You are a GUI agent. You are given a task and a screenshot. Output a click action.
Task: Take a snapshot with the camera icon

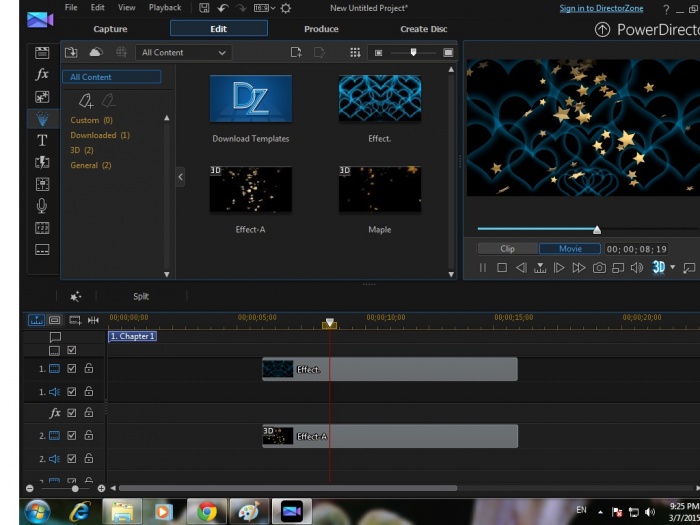coord(599,268)
